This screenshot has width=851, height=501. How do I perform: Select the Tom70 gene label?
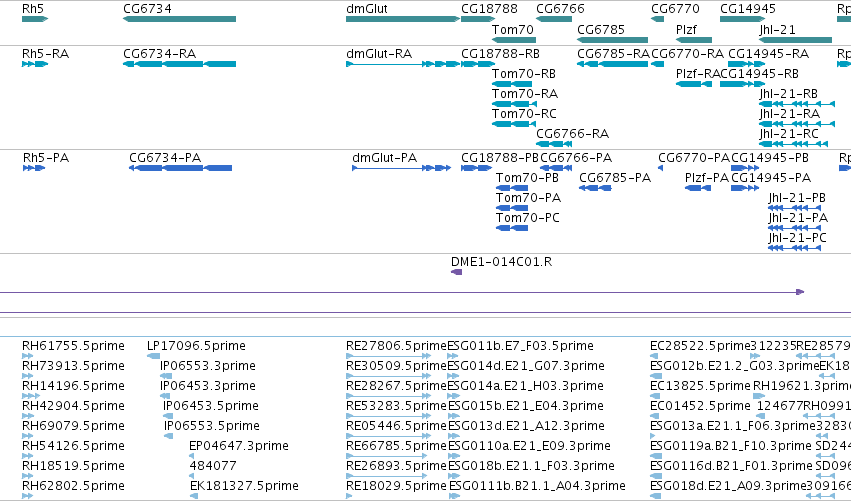click(513, 29)
